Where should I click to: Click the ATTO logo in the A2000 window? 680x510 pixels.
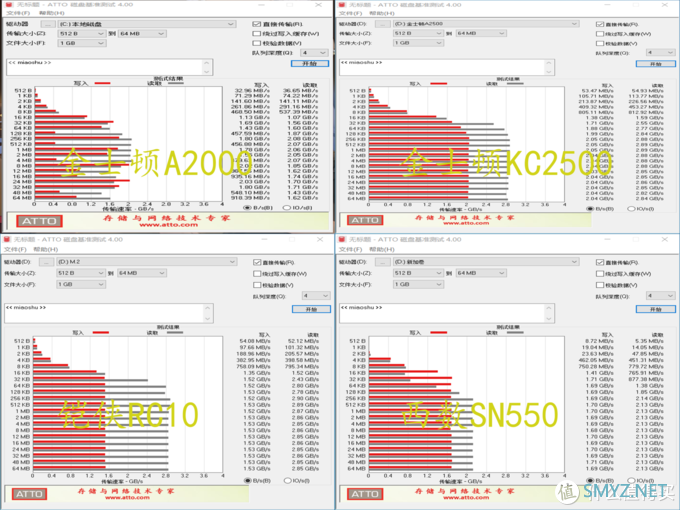coord(39,221)
